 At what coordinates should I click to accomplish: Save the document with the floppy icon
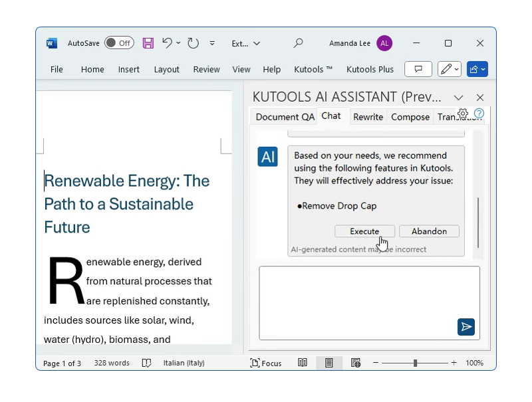(148, 43)
